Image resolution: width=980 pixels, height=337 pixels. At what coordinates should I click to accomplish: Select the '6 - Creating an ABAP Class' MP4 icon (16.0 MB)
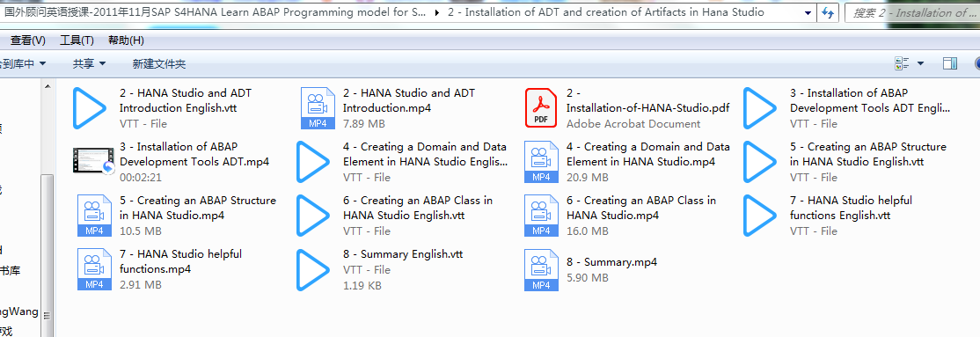541,216
